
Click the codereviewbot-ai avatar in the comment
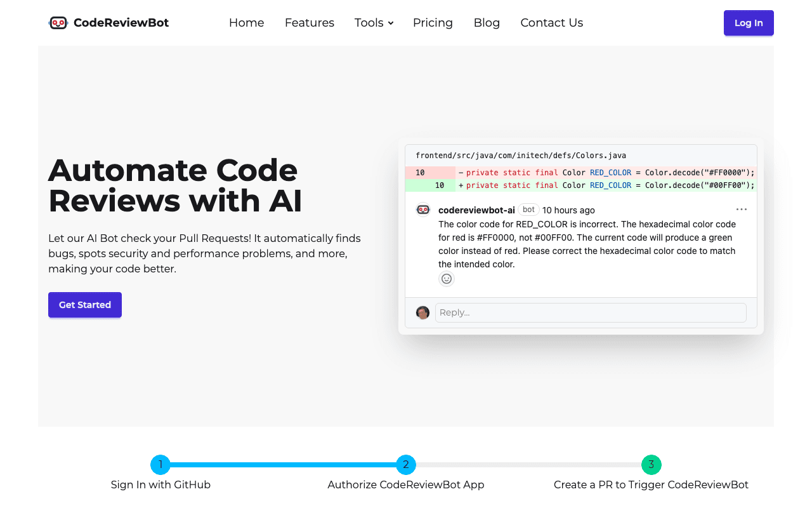[x=423, y=210]
